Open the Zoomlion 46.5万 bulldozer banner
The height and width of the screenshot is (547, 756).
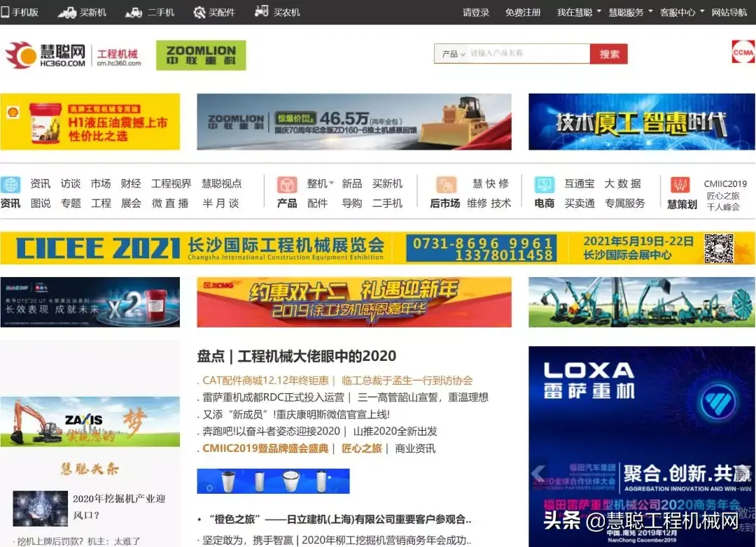(x=354, y=122)
